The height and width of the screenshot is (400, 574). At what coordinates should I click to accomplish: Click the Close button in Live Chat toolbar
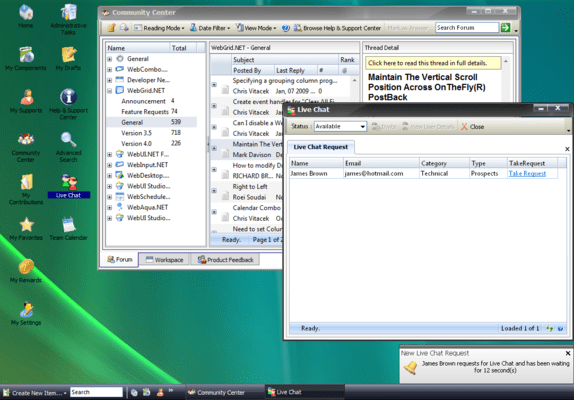click(x=473, y=127)
